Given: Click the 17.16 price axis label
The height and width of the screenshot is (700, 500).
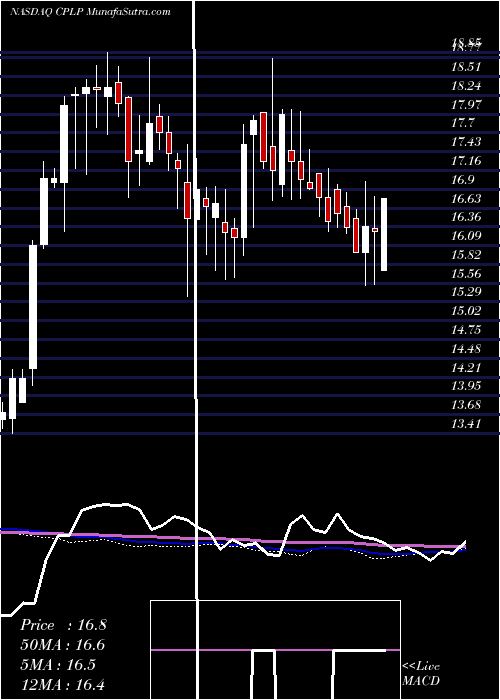Looking at the screenshot, I should coord(467,161).
